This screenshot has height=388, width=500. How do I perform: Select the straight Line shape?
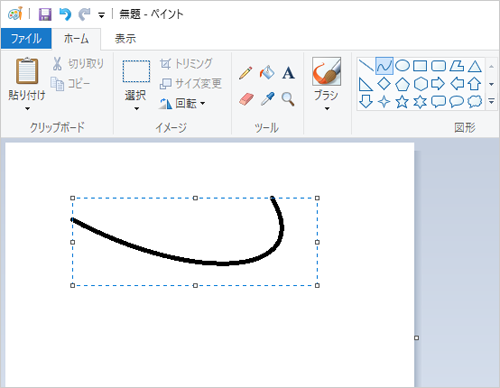click(x=366, y=66)
